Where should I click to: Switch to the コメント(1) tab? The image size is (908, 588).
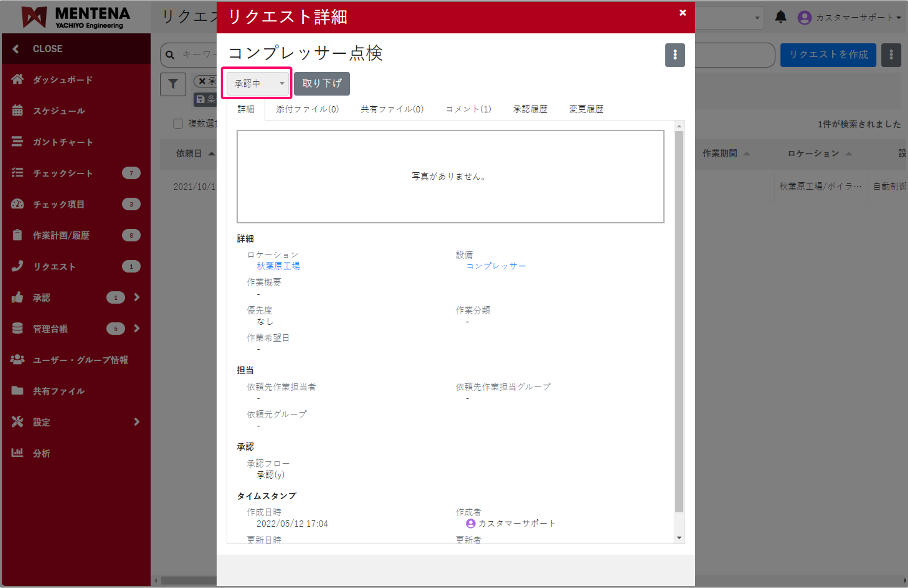click(468, 109)
